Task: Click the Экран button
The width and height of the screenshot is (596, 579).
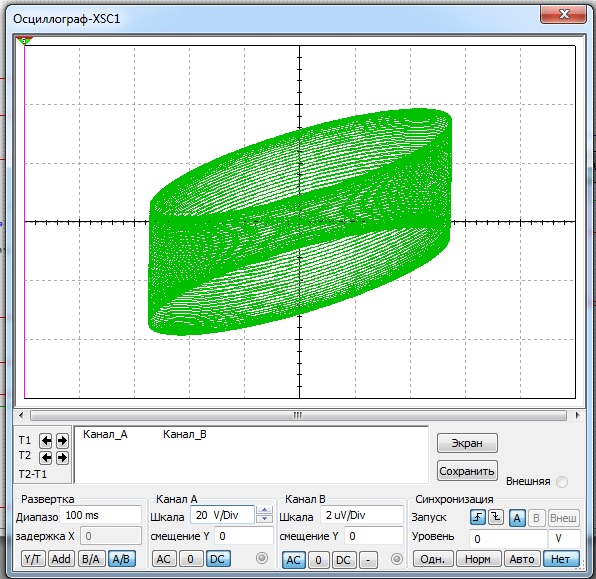Action: (x=467, y=443)
